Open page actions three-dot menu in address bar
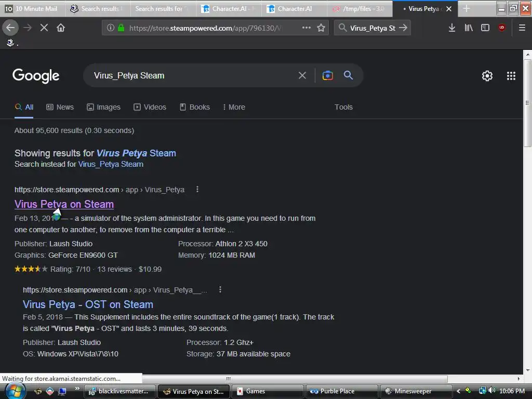532x399 pixels. click(x=307, y=28)
